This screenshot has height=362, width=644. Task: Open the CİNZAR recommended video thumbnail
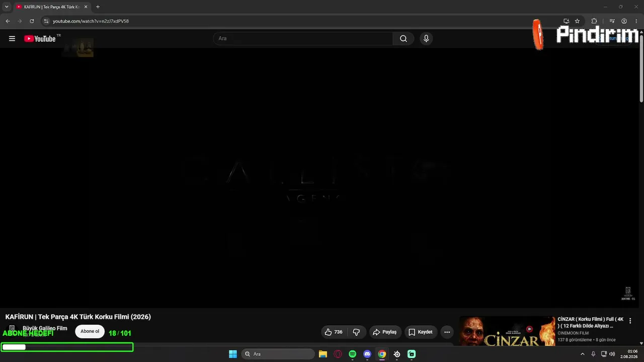[507, 331]
